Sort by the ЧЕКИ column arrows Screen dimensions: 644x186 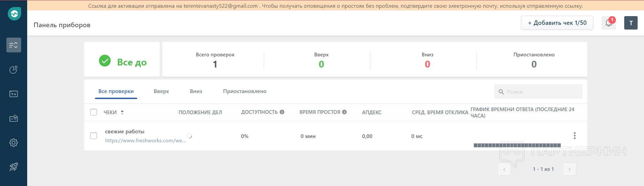coord(122,112)
